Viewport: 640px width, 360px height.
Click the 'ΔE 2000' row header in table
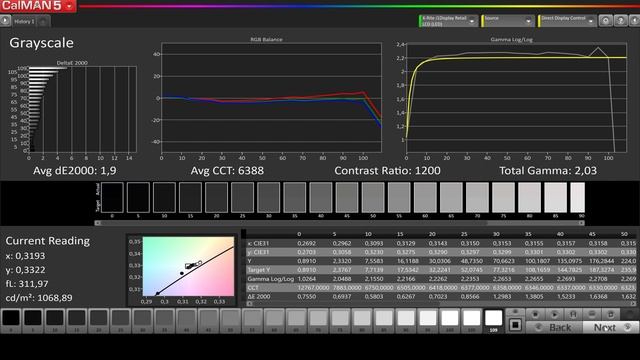point(259,297)
